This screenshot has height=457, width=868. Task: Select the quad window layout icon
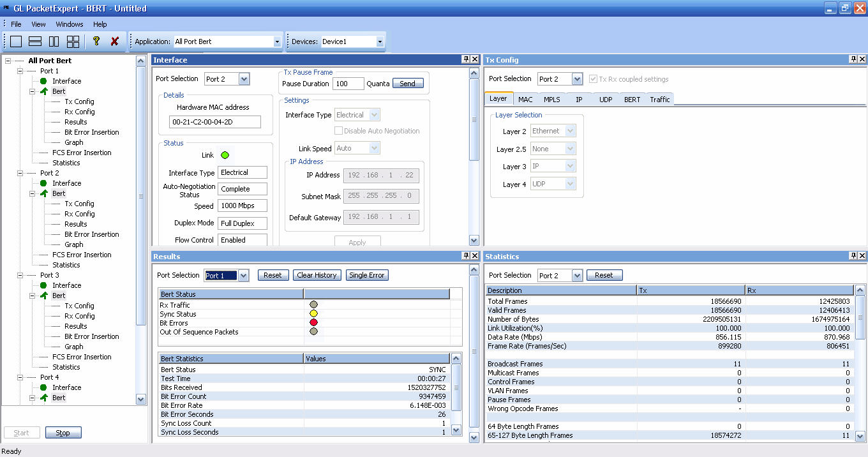pyautogui.click(x=73, y=41)
